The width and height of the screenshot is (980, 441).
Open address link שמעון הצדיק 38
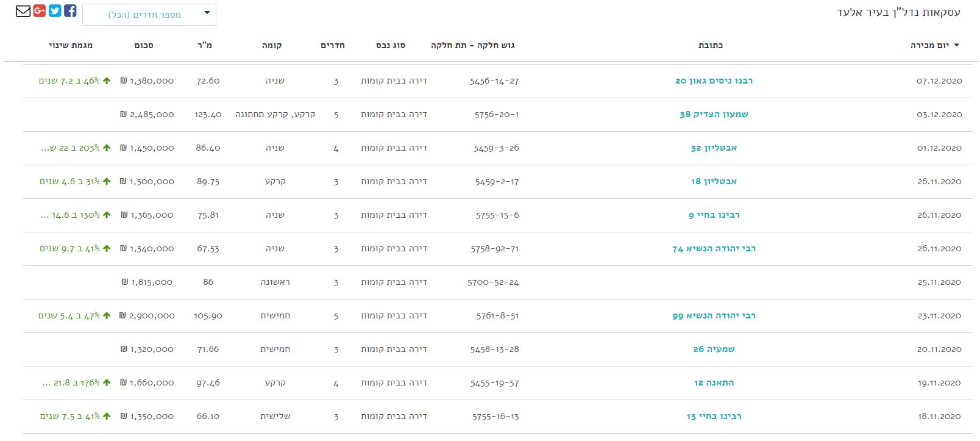coord(714,114)
